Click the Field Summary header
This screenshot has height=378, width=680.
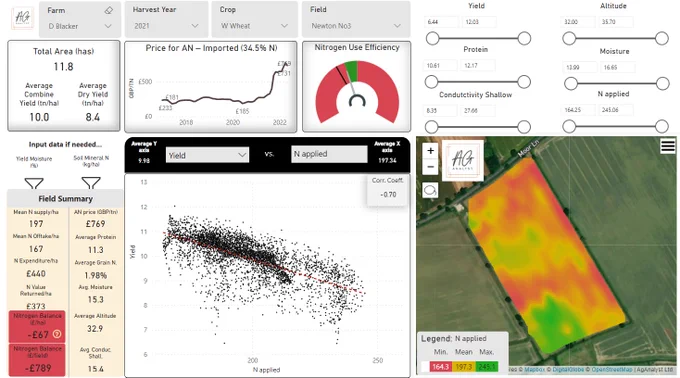[x=65, y=199]
